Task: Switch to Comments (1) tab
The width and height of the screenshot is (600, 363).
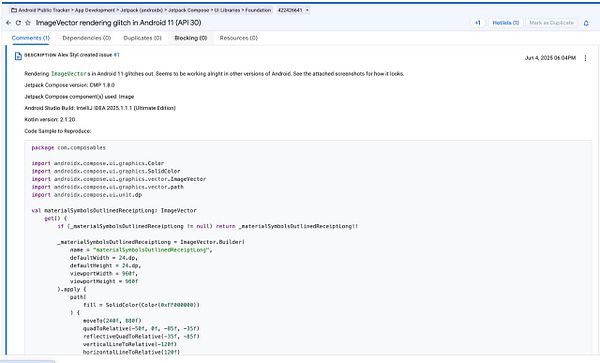Action: [31, 38]
